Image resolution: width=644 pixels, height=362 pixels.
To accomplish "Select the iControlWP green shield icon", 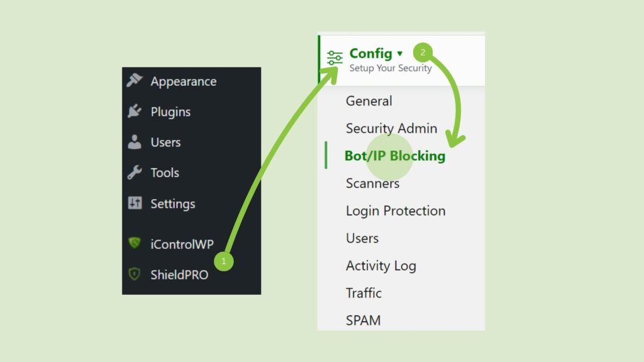I will 134,244.
